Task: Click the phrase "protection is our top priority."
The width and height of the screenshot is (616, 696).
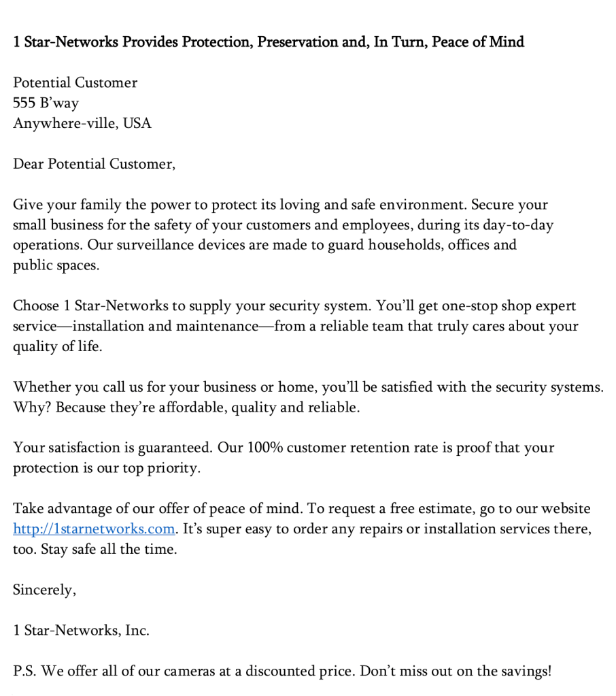Action: click(x=106, y=469)
